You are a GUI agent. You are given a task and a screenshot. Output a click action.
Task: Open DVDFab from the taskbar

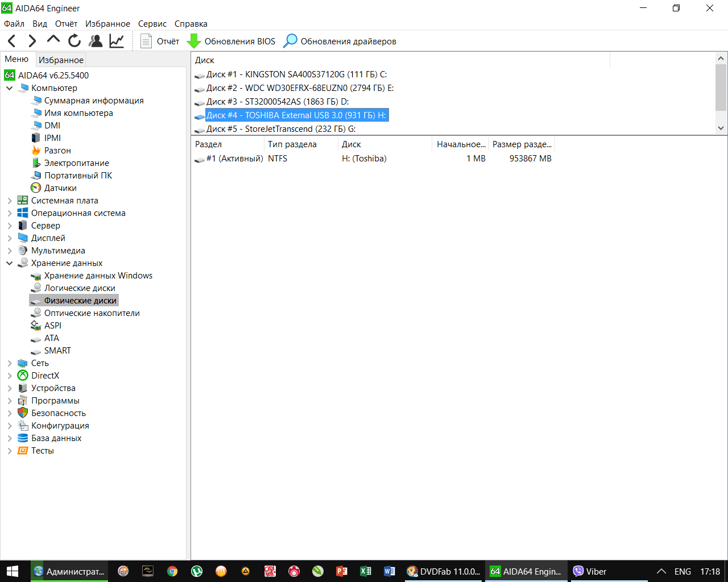tap(444, 571)
